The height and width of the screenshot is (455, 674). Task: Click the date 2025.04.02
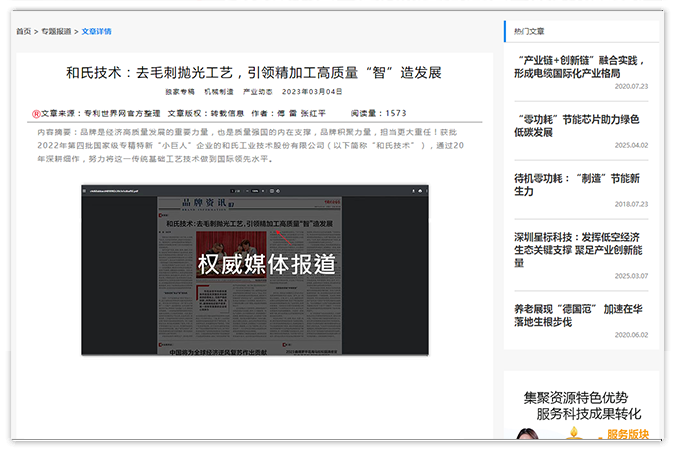coord(631,145)
